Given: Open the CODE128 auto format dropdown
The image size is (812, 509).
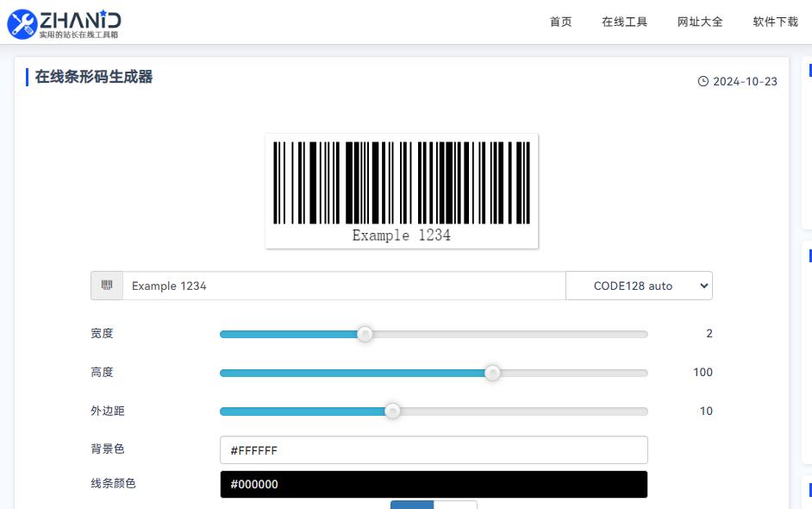Looking at the screenshot, I should click(x=639, y=286).
